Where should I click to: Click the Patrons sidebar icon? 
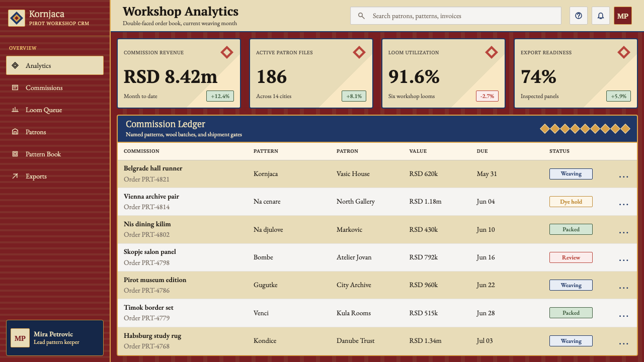click(x=15, y=132)
